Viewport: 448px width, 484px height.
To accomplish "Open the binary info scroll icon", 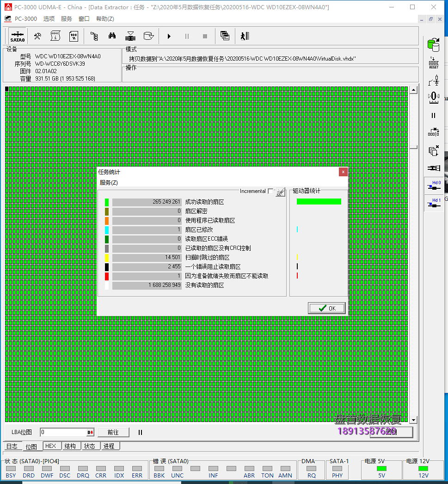I will [55, 37].
